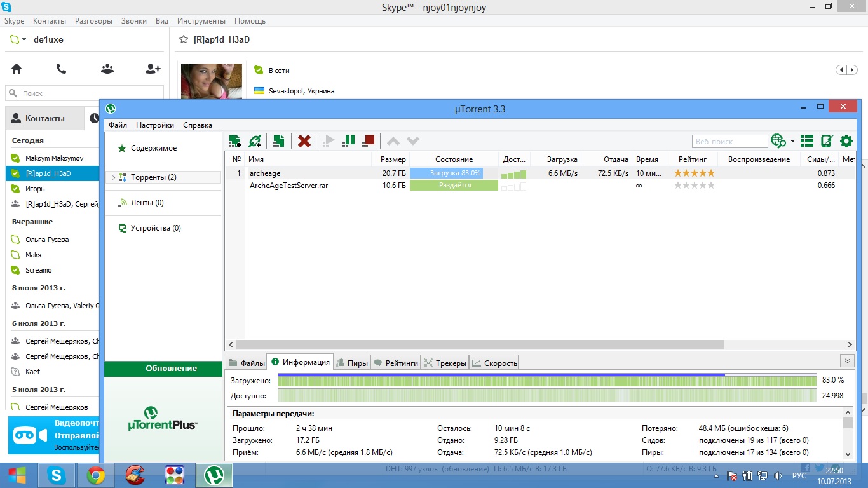The width and height of the screenshot is (868, 488).
Task: Click the archeage five-star rating
Action: (x=694, y=173)
